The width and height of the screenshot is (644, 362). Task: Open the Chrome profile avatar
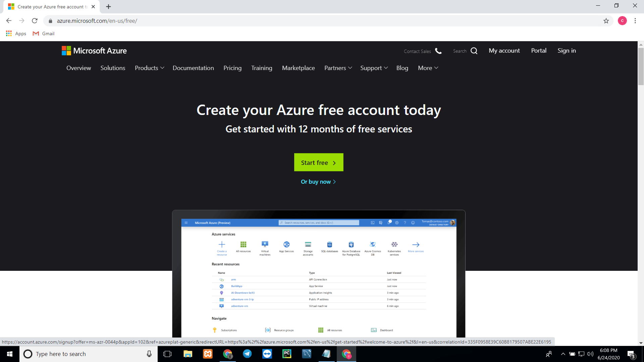(622, 21)
